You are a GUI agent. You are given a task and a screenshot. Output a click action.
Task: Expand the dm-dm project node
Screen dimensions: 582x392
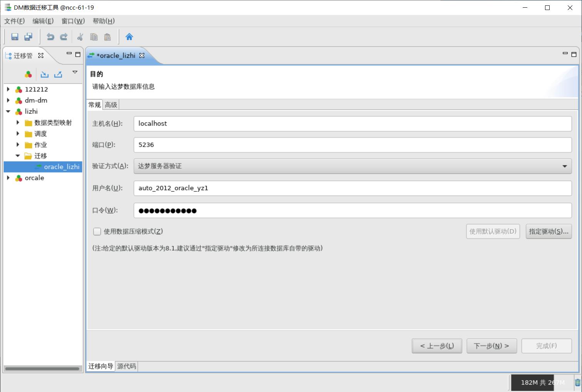(8, 100)
